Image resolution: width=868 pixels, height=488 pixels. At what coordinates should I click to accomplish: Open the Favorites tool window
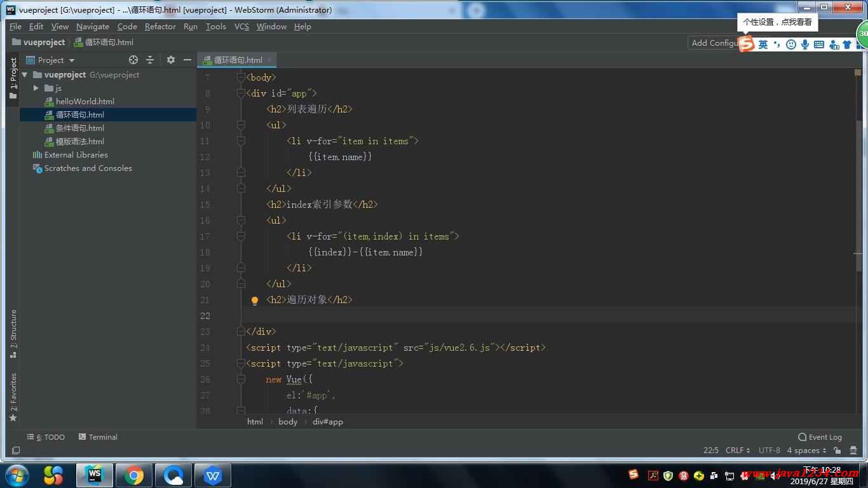coord(13,397)
